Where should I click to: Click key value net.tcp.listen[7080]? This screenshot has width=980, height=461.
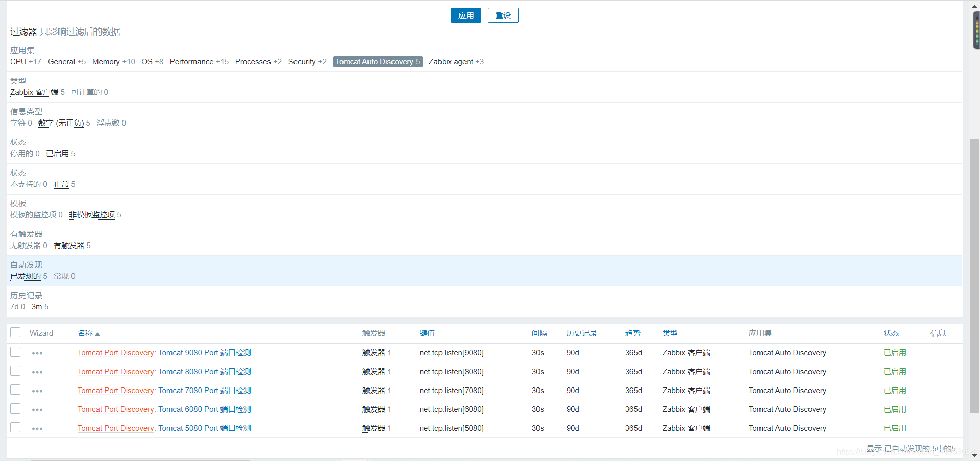point(452,391)
